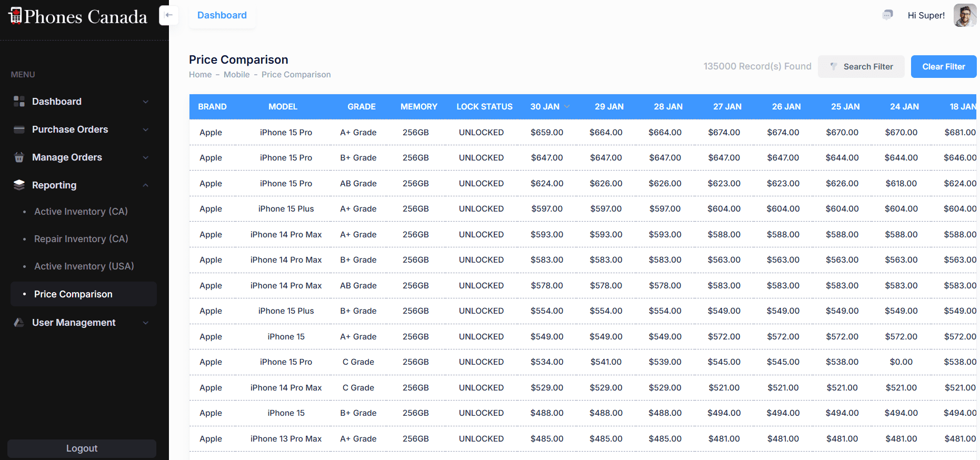Screen dimensions: 980x460
Task: Expand the Dashboard menu chevron
Action: tap(146, 102)
